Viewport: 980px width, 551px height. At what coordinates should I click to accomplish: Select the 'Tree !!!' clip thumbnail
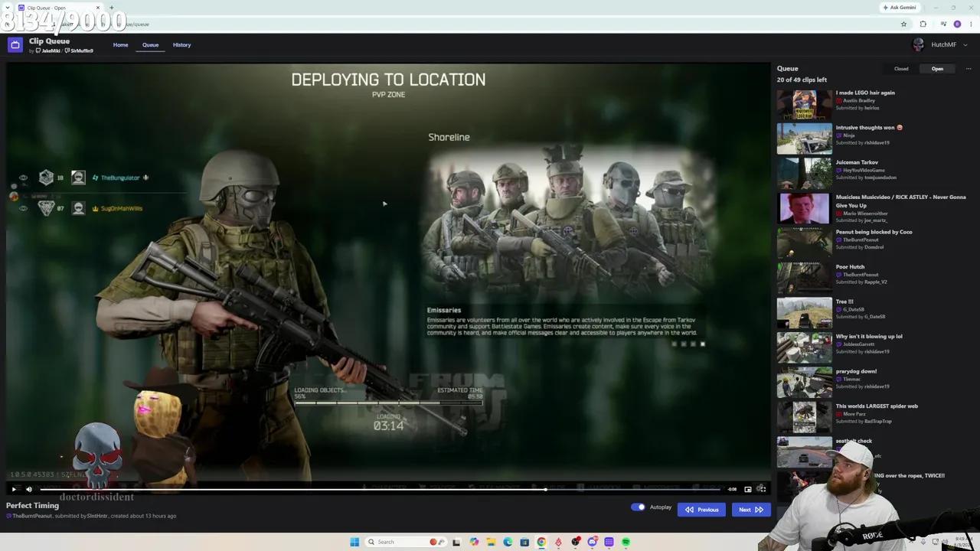pos(804,313)
